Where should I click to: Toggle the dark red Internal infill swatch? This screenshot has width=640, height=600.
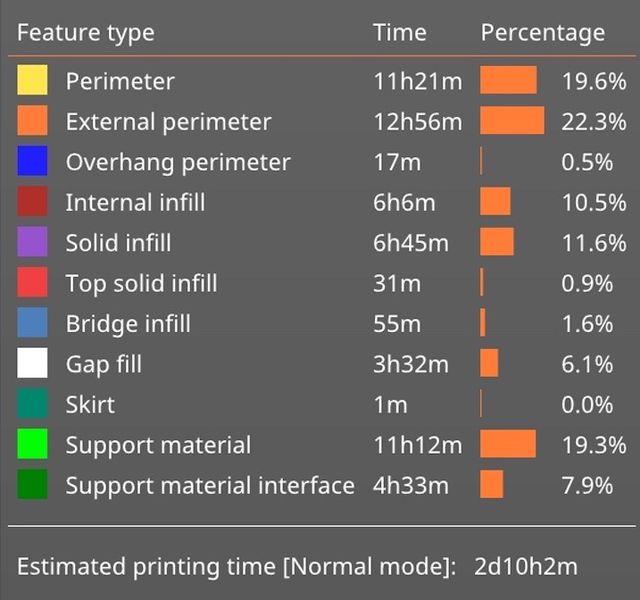click(x=32, y=202)
